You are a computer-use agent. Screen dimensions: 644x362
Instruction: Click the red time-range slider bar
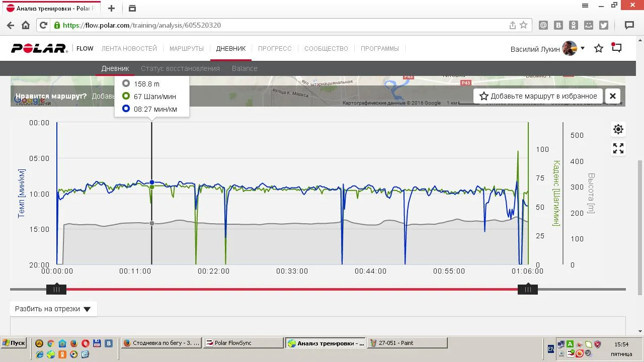(x=292, y=289)
